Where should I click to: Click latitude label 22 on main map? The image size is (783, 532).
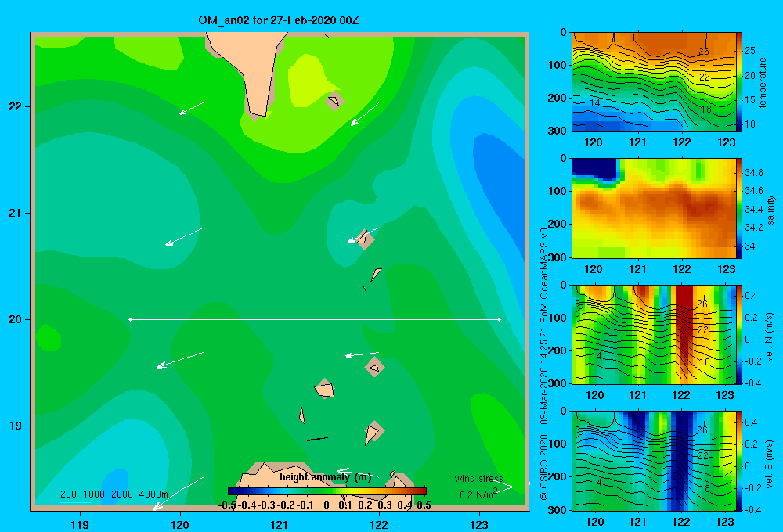coord(16,107)
